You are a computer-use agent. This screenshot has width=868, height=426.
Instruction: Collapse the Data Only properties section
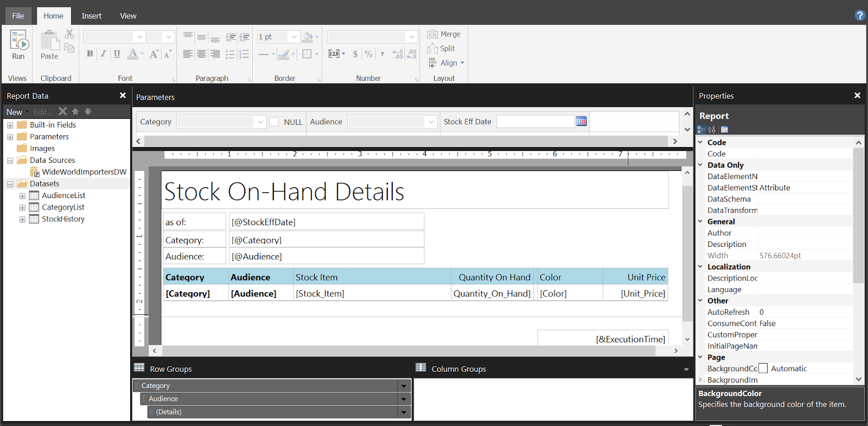pyautogui.click(x=700, y=165)
